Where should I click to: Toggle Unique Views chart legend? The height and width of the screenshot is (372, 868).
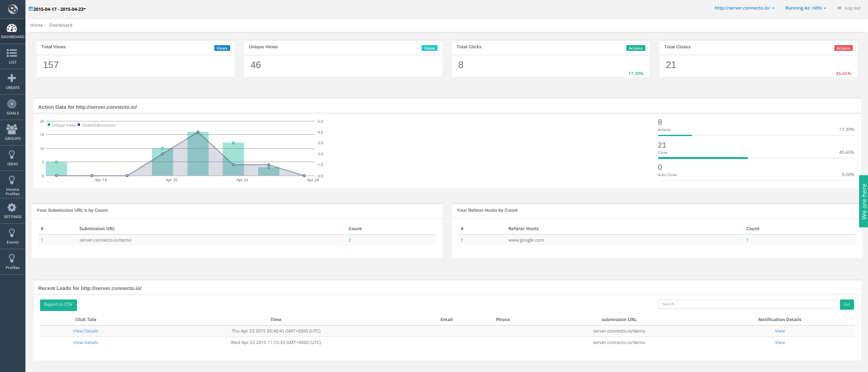62,125
